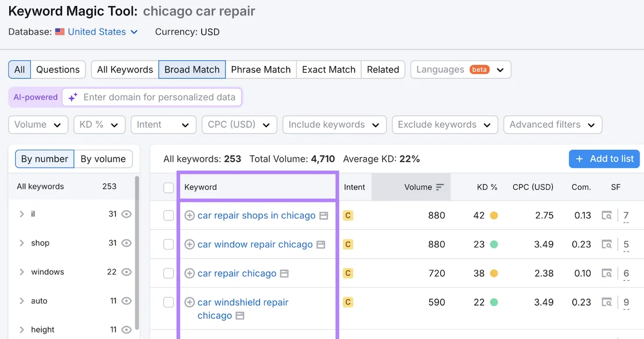Click SERP features icon in the 720 volume row

coord(607,274)
